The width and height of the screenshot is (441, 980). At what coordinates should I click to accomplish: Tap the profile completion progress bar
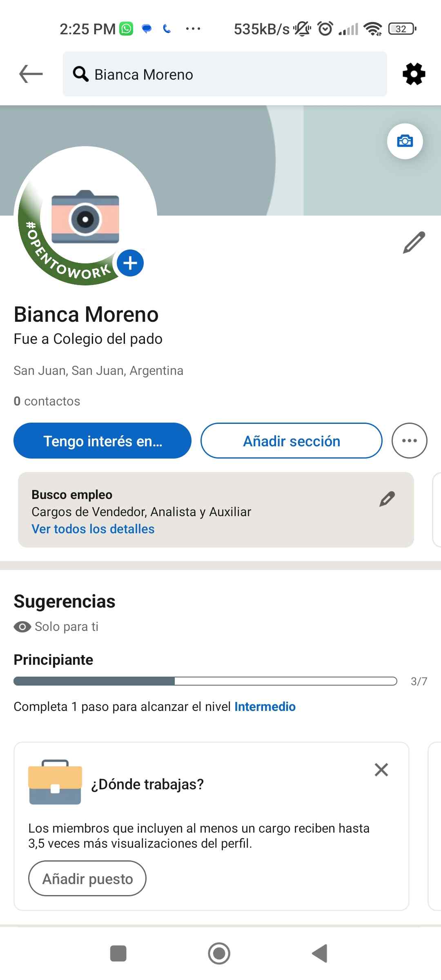(205, 681)
